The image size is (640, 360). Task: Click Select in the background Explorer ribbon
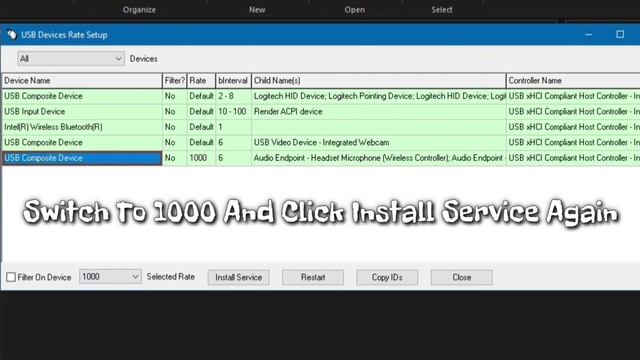point(442,10)
